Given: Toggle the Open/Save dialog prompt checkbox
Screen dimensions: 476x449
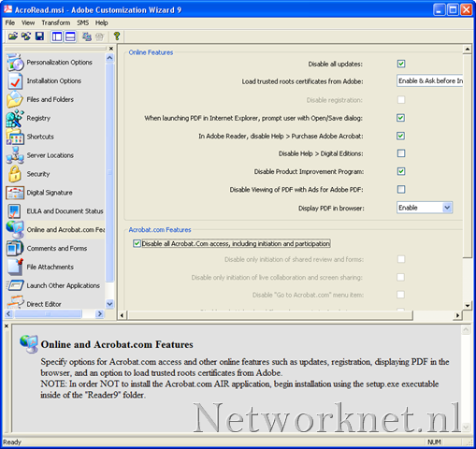Looking at the screenshot, I should tap(401, 118).
